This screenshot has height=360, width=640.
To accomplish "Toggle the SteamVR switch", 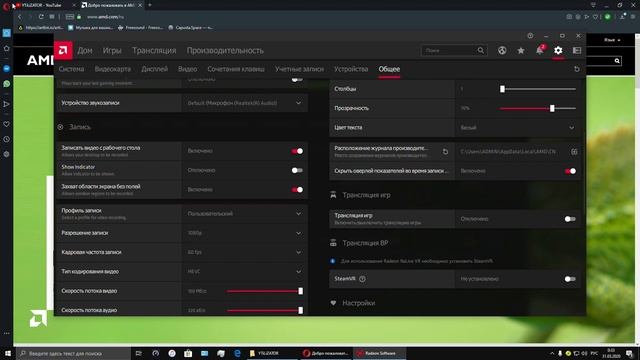I will point(570,279).
